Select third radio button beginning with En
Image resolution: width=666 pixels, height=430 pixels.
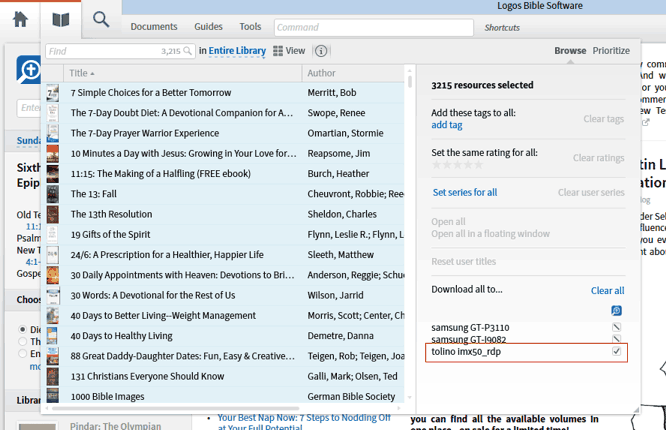coord(23,354)
